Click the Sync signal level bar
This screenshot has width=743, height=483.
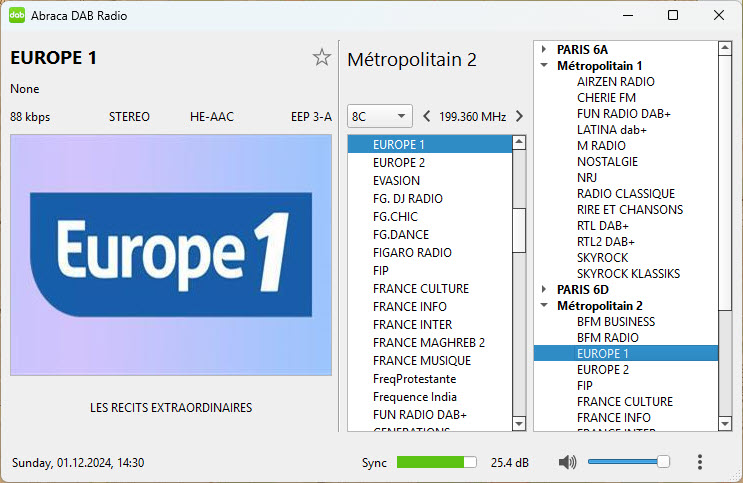(436, 462)
